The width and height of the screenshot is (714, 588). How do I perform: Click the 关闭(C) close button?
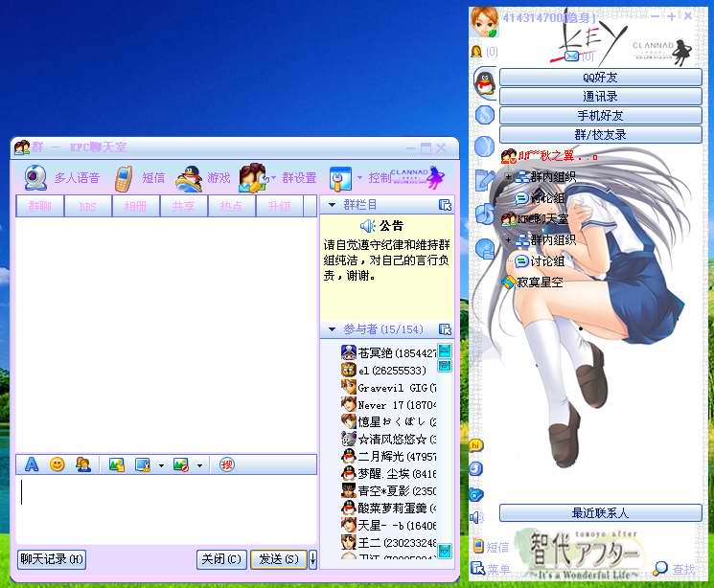click(x=221, y=559)
